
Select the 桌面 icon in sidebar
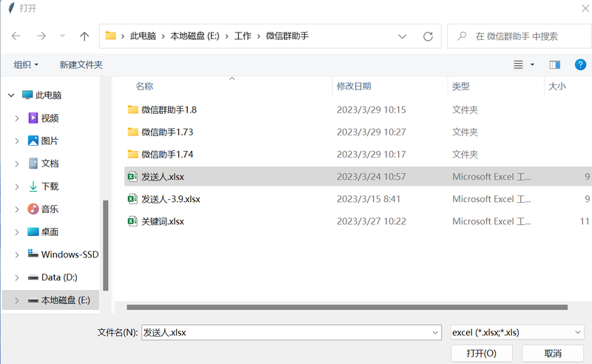[33, 232]
